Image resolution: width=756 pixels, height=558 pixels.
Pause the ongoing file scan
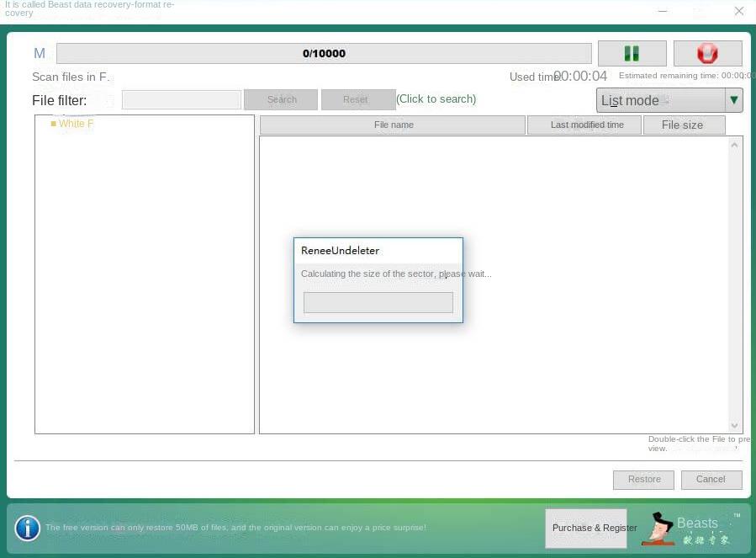tap(632, 53)
